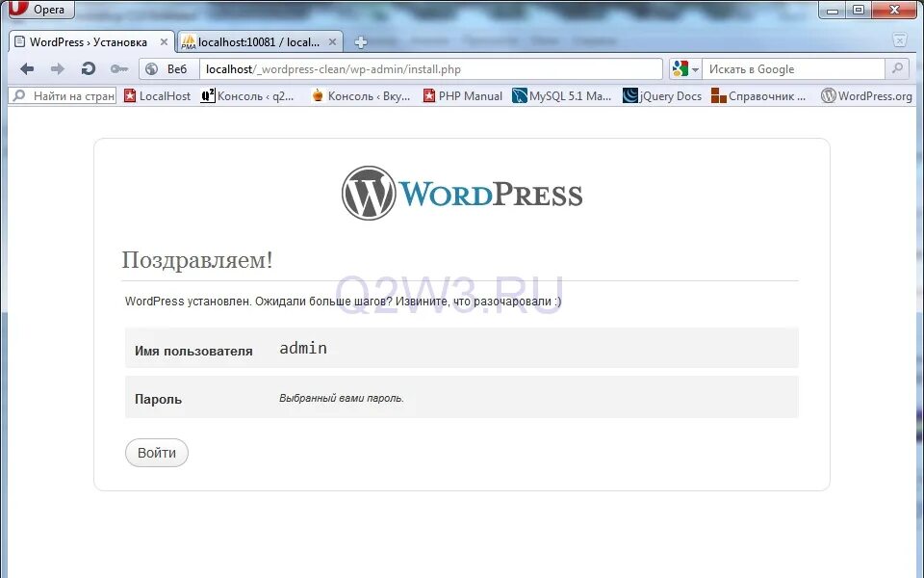Open the closed tabs trash icon
Image resolution: width=924 pixels, height=578 pixels.
900,40
